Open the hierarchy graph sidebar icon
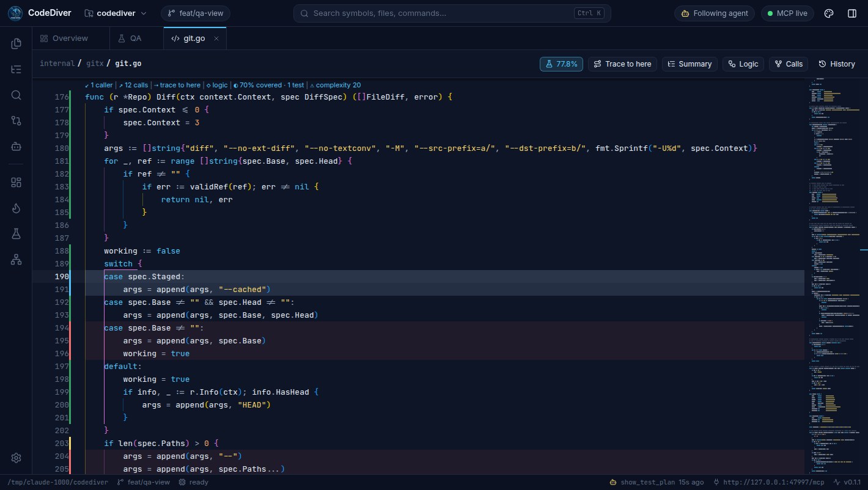 point(17,259)
